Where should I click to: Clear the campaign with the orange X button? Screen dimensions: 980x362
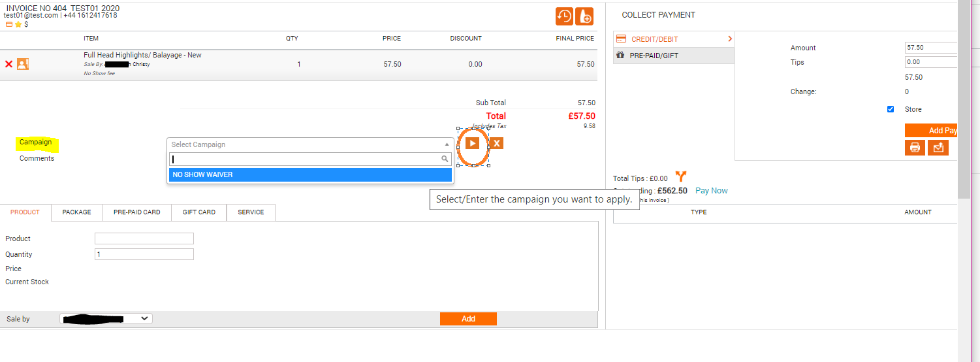coord(497,143)
